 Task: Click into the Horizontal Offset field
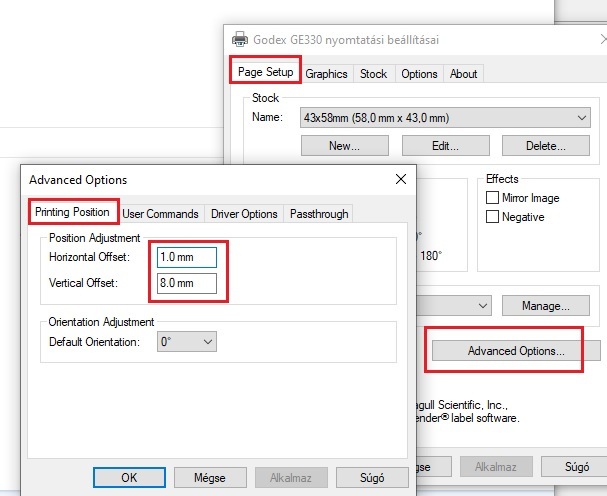[187, 257]
